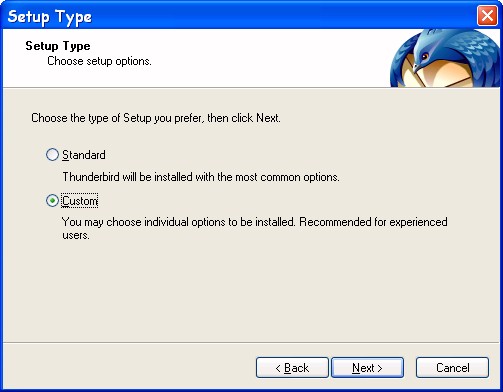Click the 'Choose the type of Setup' instruction

pos(156,118)
